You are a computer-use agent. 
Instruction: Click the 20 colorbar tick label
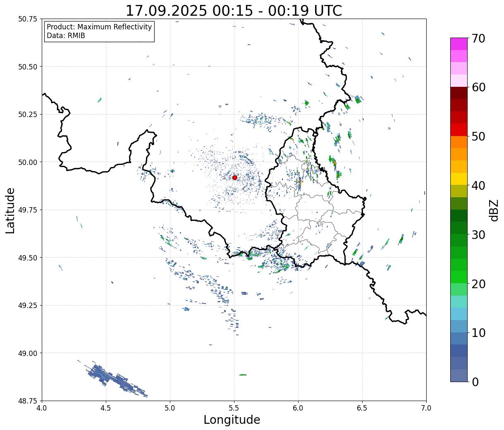[479, 284]
